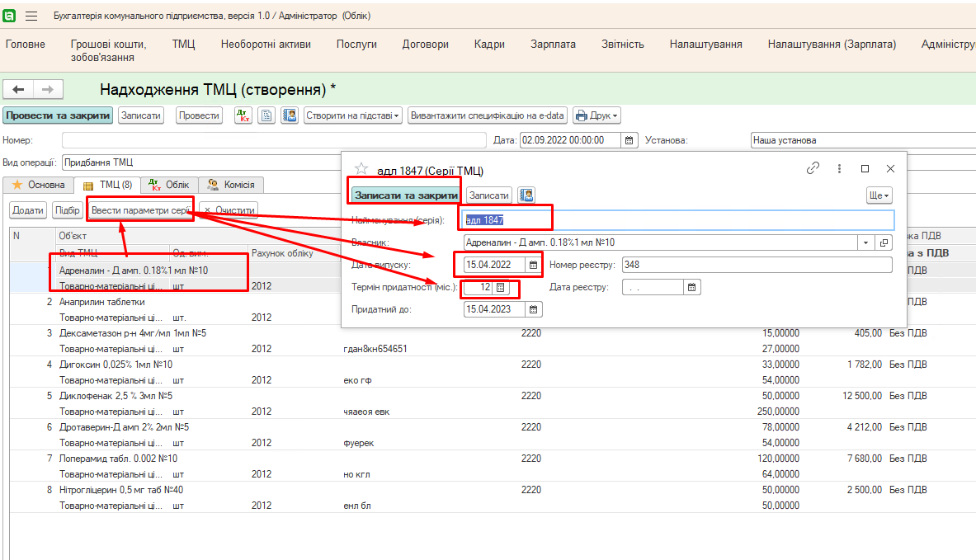Click into the Номер реєстру field

click(756, 265)
